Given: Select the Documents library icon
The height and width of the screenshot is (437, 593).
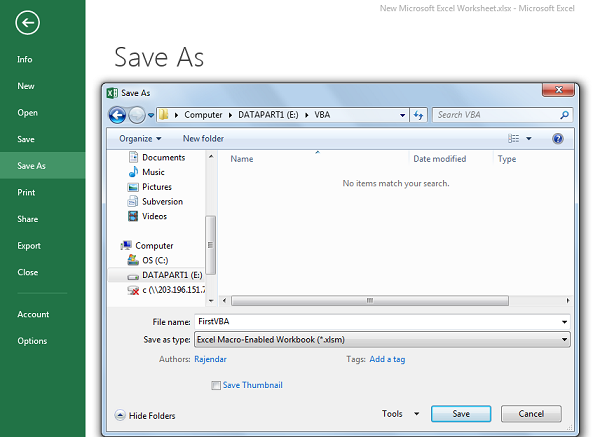Looking at the screenshot, I should click(133, 157).
